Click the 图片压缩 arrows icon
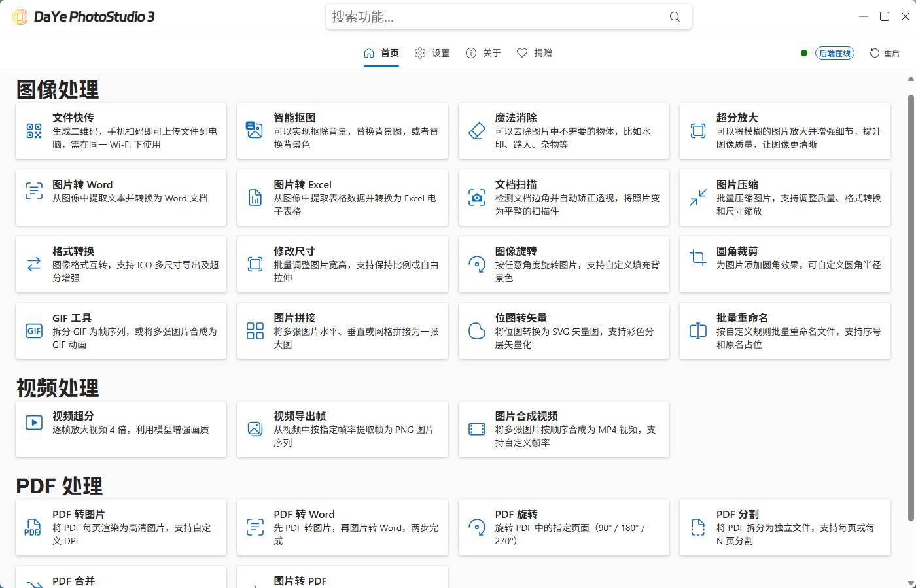 coord(698,198)
